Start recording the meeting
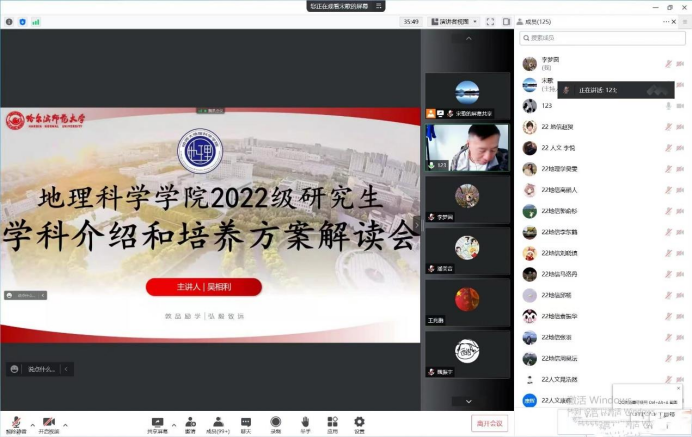Screen dimensions: 692x437 (275, 423)
